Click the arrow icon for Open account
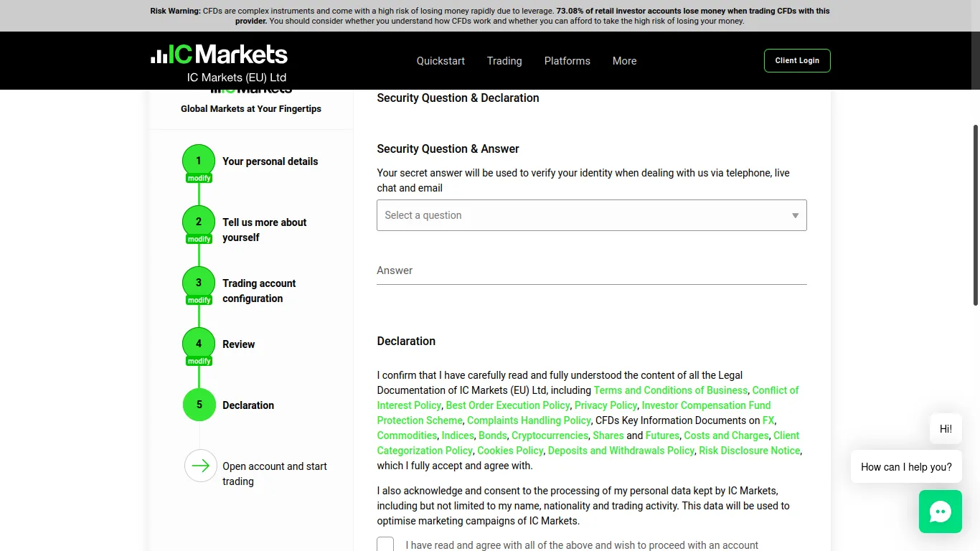Viewport: 980px width, 551px height. click(x=201, y=466)
